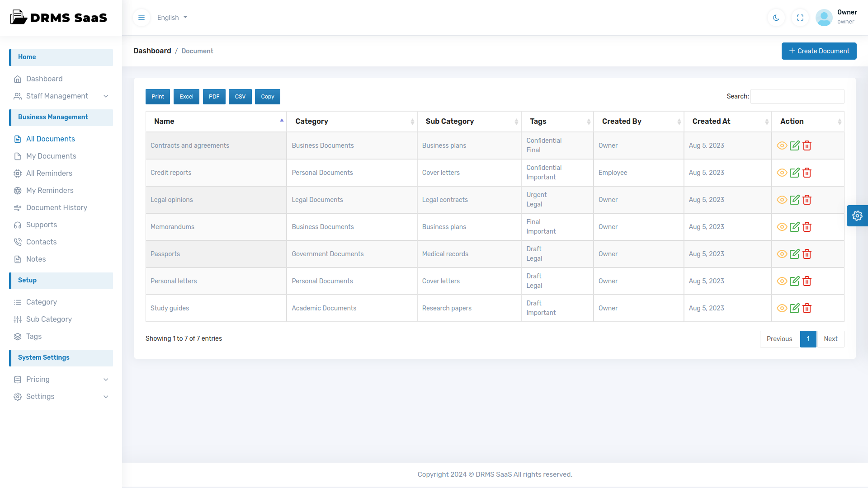Navigate to All Documents

pyautogui.click(x=50, y=139)
